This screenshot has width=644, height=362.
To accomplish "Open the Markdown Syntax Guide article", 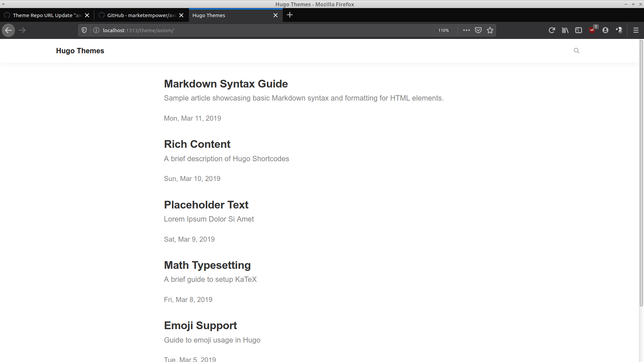I will tap(225, 84).
